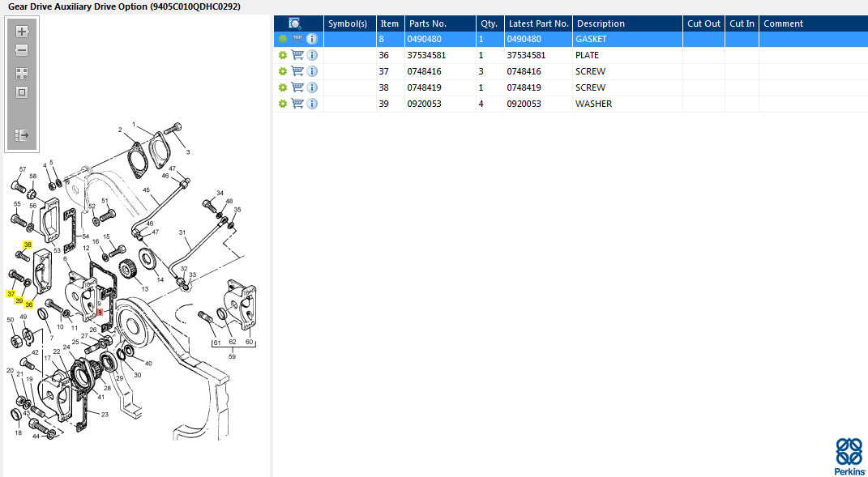The width and height of the screenshot is (868, 477).
Task: Click the Qty. column header
Action: [x=488, y=23]
